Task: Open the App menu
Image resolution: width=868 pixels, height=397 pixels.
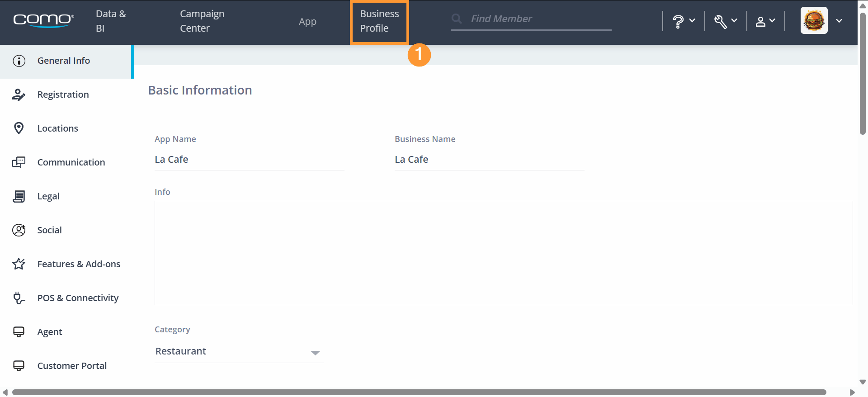Action: 307,21
